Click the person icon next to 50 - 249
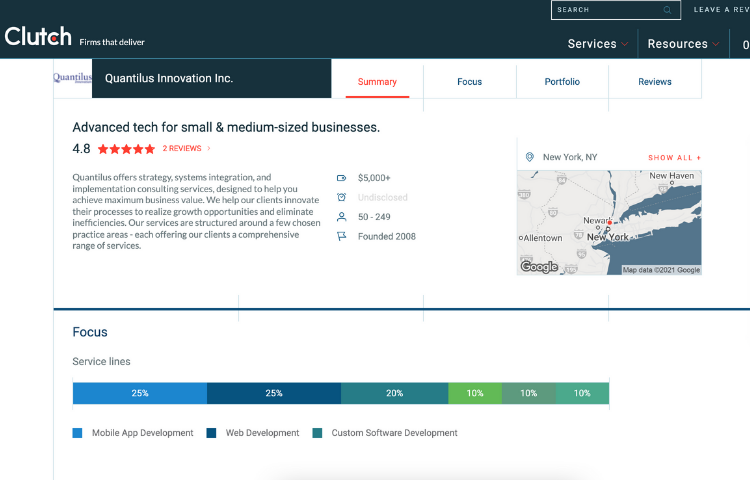750x480 pixels. 341,217
